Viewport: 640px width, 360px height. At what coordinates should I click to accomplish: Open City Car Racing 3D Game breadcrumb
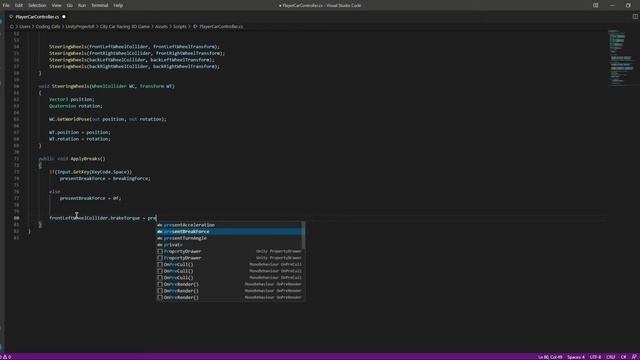click(x=125, y=27)
